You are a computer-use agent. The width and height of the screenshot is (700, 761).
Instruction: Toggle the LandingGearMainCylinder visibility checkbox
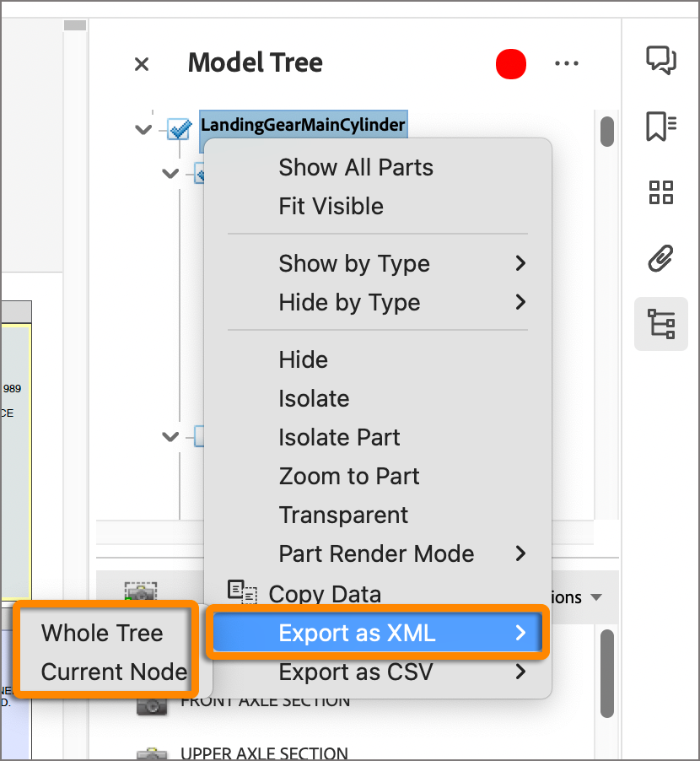(179, 128)
